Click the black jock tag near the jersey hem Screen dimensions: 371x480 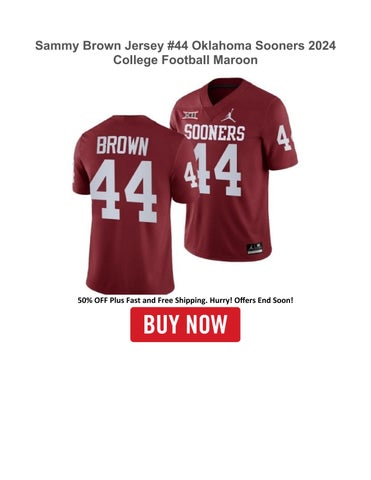click(x=255, y=248)
